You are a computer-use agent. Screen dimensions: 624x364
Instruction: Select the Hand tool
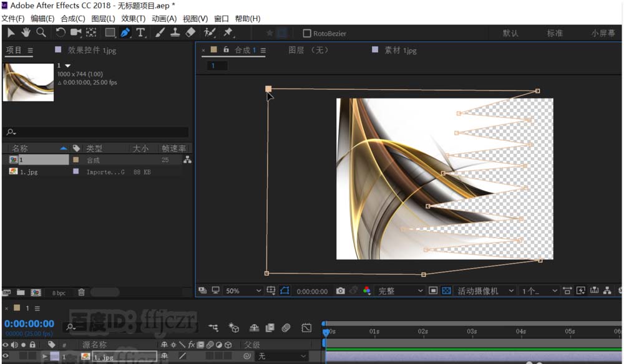coord(26,32)
